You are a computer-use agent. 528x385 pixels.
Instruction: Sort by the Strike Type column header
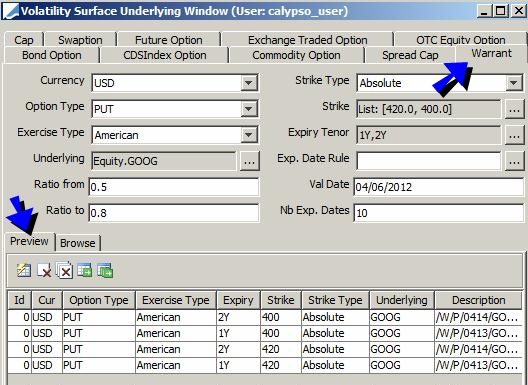click(x=335, y=300)
